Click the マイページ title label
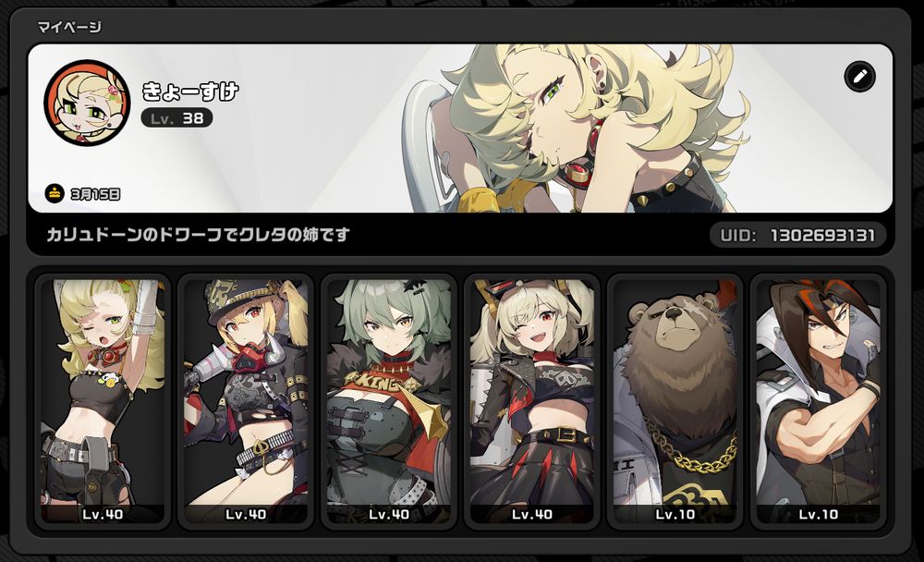 (x=69, y=27)
